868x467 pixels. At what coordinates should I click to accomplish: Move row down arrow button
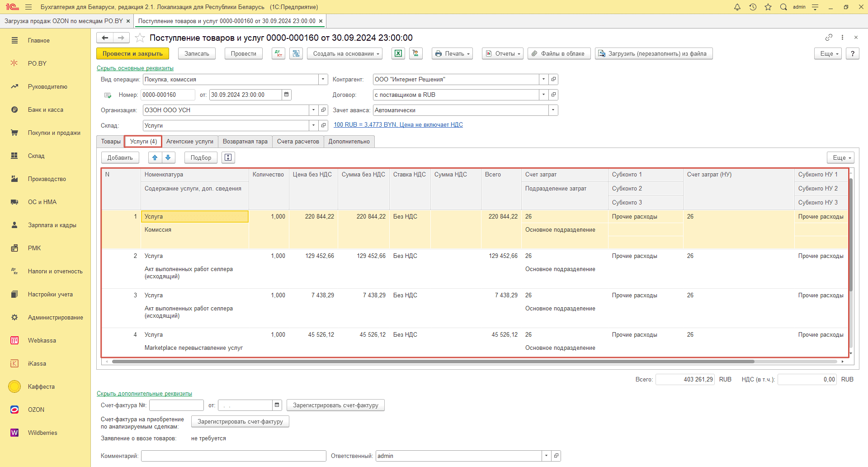(168, 157)
